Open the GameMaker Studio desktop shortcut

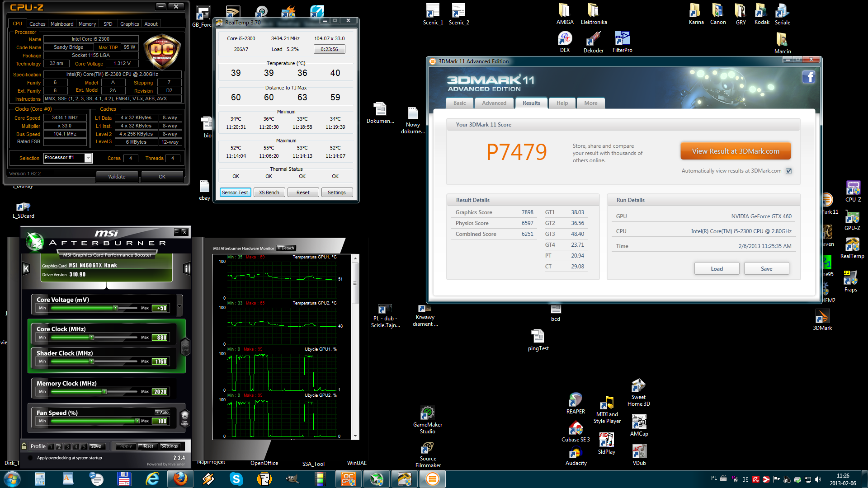[428, 420]
